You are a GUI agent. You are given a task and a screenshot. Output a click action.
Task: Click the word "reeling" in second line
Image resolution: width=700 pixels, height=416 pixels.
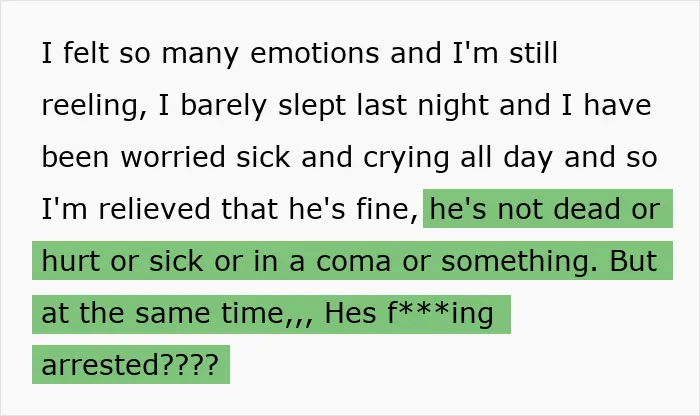tap(94, 106)
